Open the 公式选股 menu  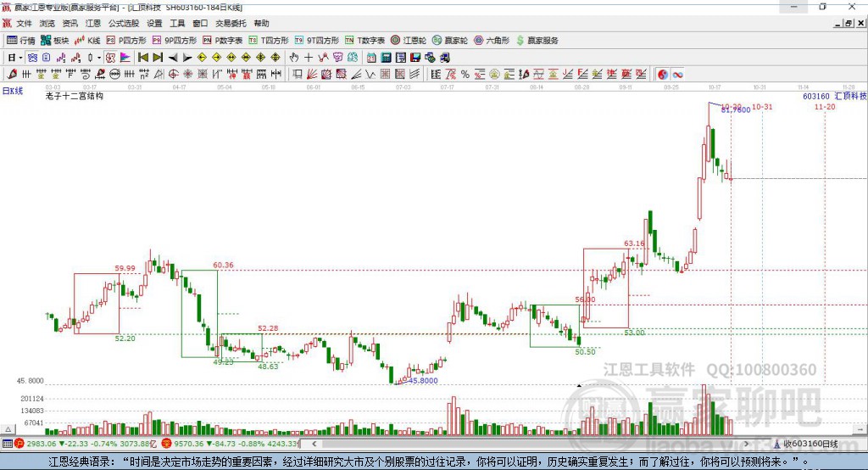click(x=124, y=23)
